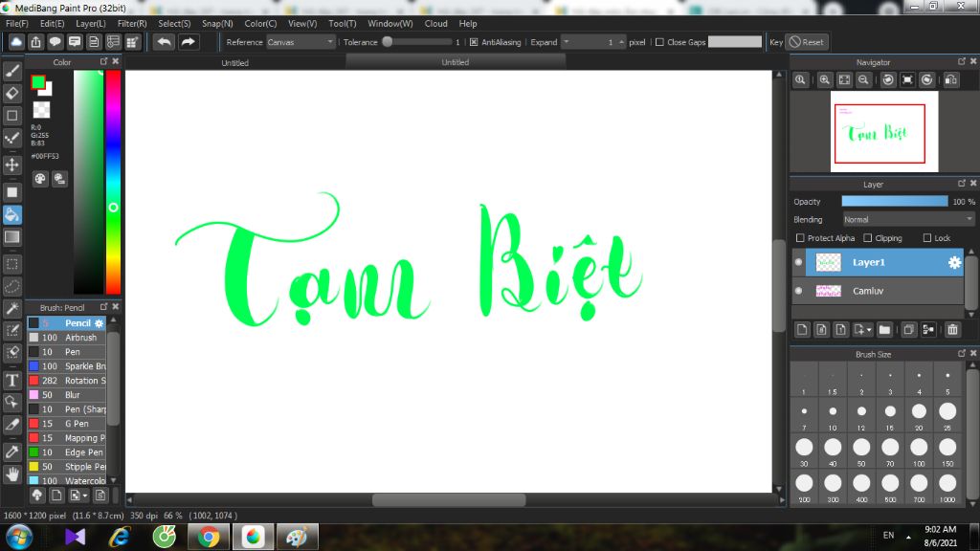Pick the Hand pan tool

12,474
